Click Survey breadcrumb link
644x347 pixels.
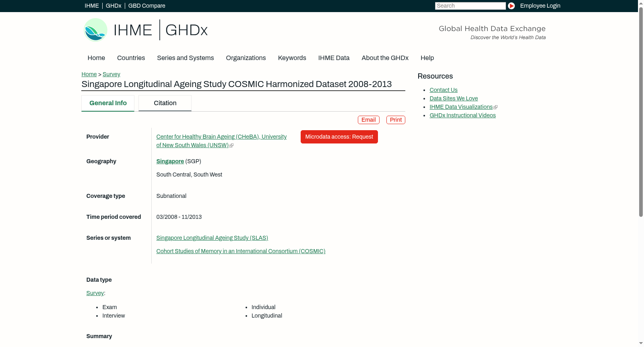point(111,74)
